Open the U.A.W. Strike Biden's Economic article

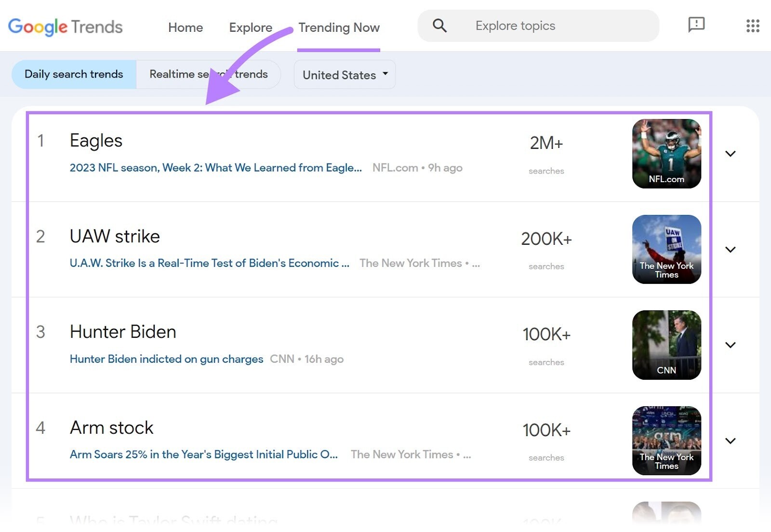pyautogui.click(x=210, y=263)
